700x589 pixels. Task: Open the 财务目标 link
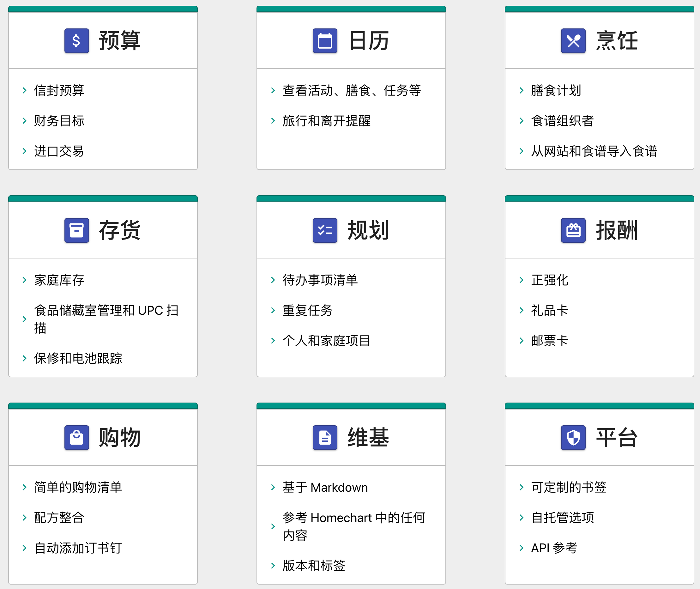click(x=59, y=121)
